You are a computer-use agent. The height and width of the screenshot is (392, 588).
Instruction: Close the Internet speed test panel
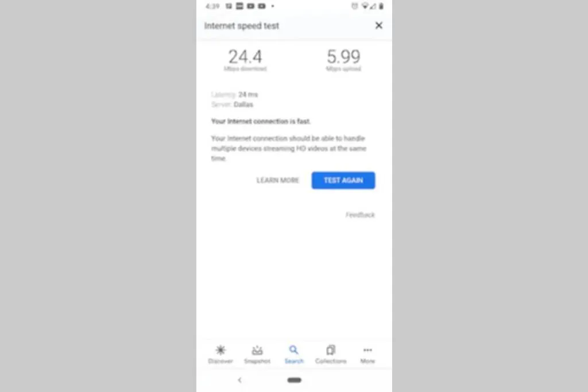[x=379, y=25]
